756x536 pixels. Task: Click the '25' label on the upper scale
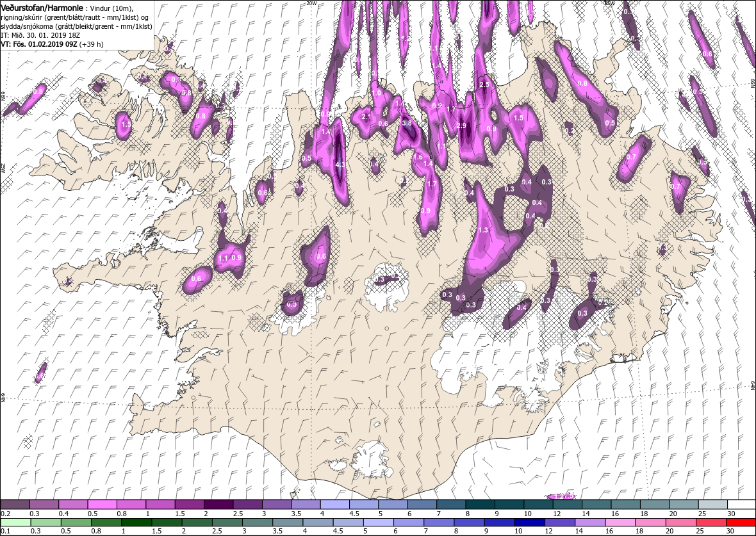pyautogui.click(x=702, y=514)
